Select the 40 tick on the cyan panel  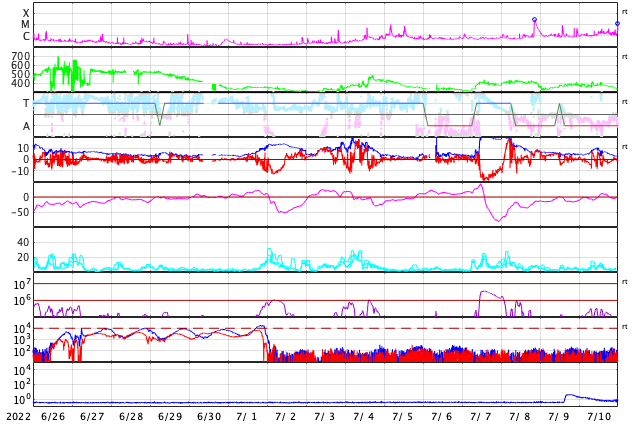[23, 242]
